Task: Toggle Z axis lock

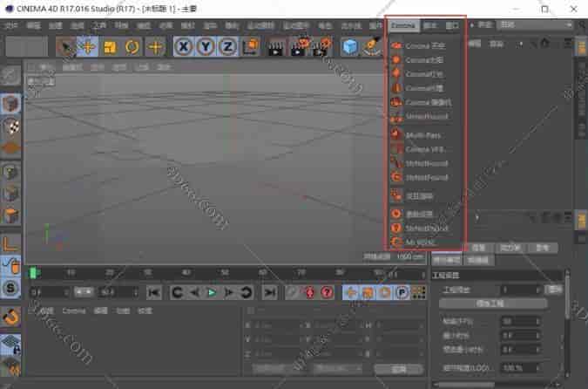Action: tap(226, 46)
